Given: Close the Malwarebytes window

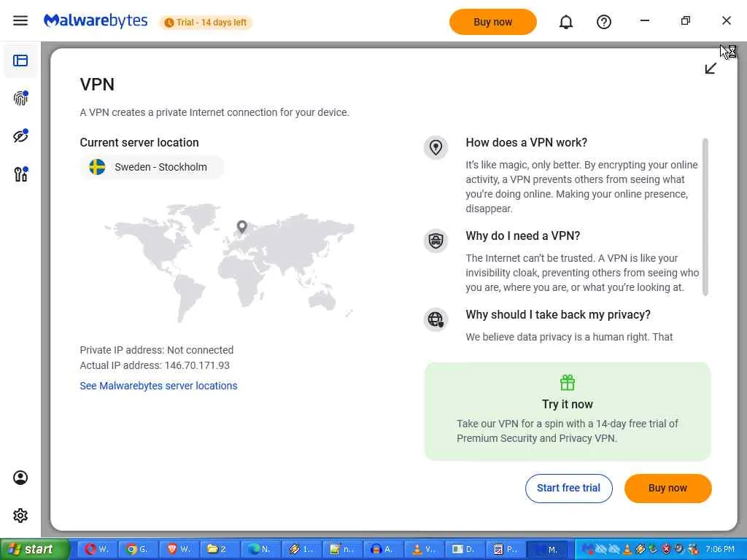Looking at the screenshot, I should tap(726, 21).
